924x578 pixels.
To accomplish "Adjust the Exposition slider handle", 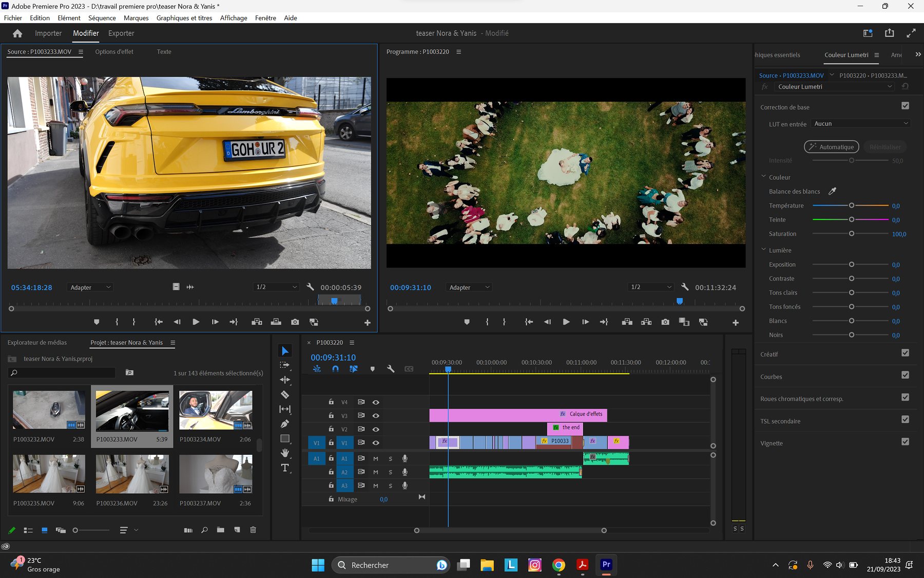I will [x=851, y=265].
